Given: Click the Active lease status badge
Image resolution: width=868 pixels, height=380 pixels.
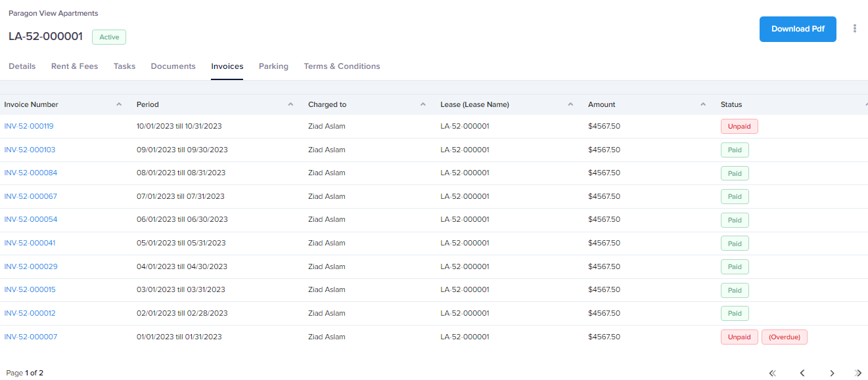Looking at the screenshot, I should point(109,37).
